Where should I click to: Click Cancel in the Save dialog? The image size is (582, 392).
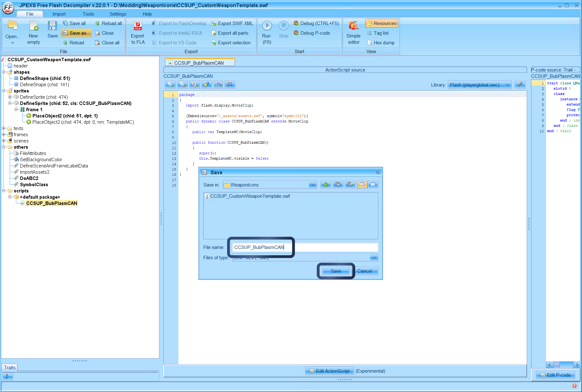tap(365, 271)
